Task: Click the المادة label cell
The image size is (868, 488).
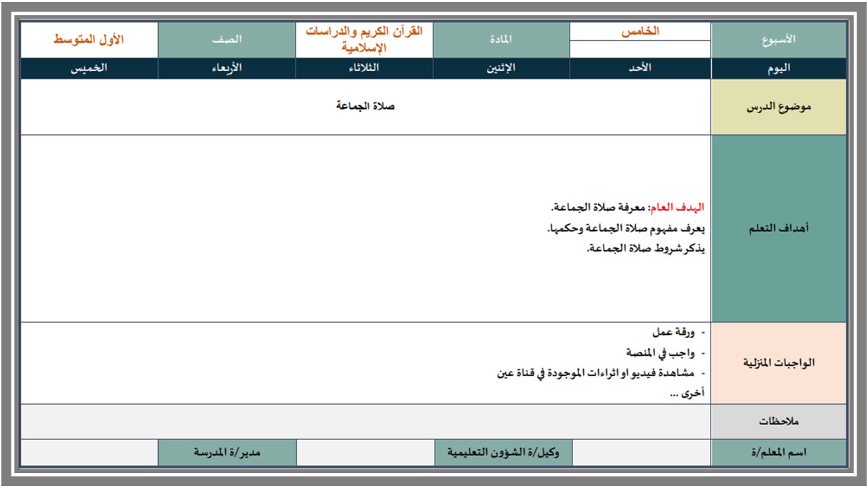Action: [x=501, y=40]
